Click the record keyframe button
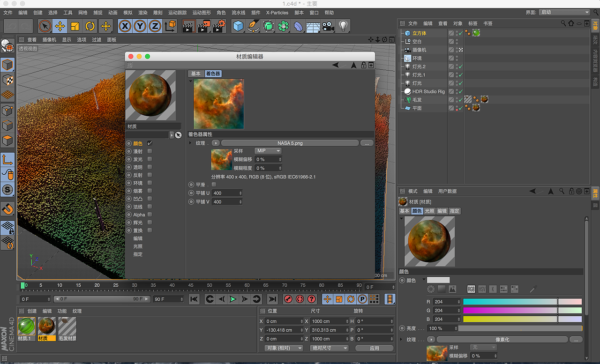 [x=288, y=299]
